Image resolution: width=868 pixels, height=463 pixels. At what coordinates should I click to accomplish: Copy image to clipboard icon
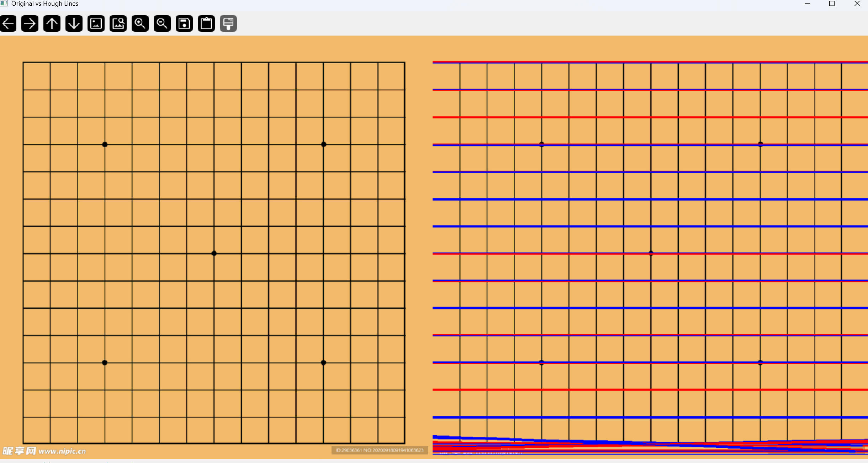click(206, 23)
